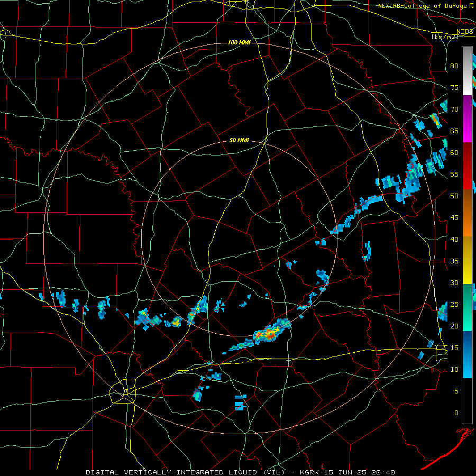Pick the orange-brown segment of the VIL legend
Viewport: 476px width, 476px height.
click(x=467, y=213)
